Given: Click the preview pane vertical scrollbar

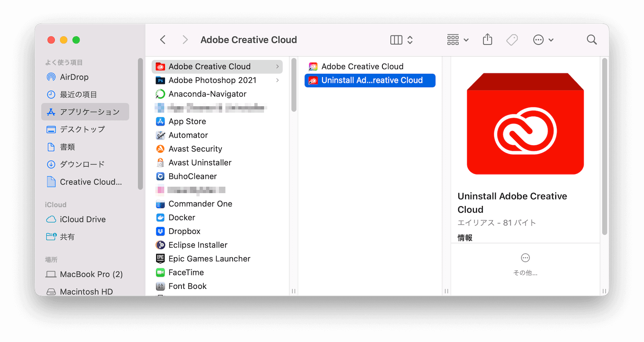Looking at the screenshot, I should pyautogui.click(x=604, y=146).
